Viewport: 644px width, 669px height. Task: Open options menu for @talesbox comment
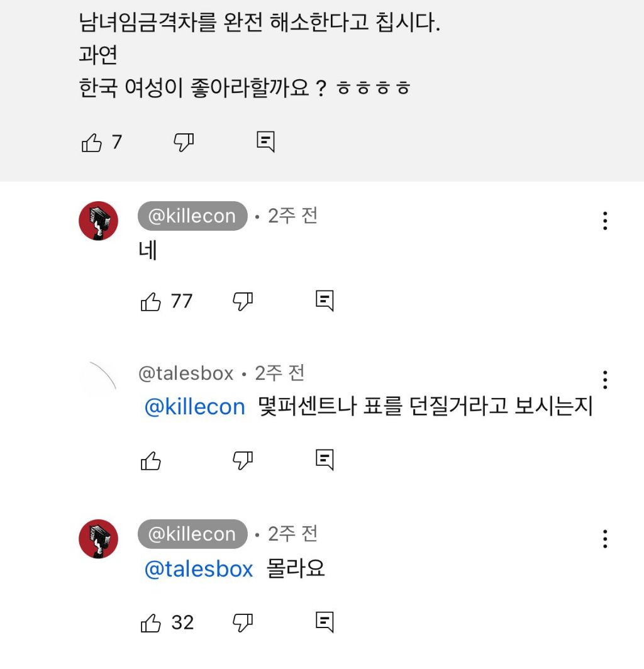coord(604,380)
